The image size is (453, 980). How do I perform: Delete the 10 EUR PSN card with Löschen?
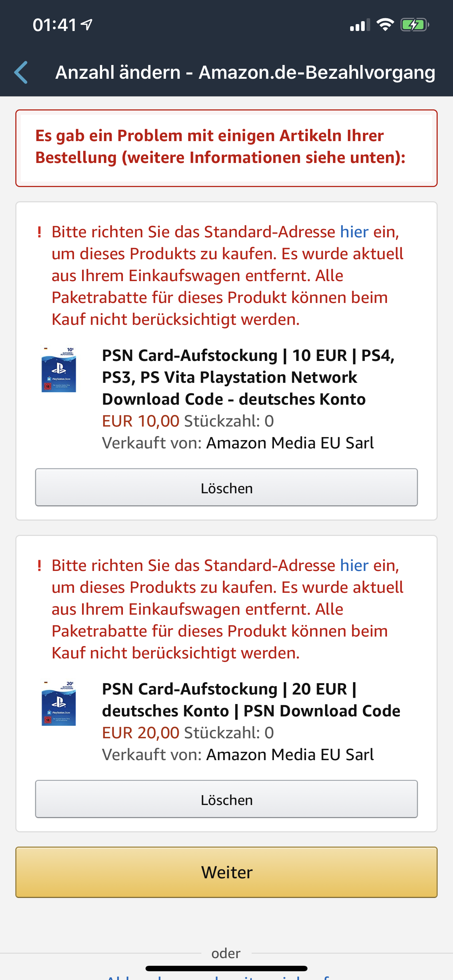[226, 487]
